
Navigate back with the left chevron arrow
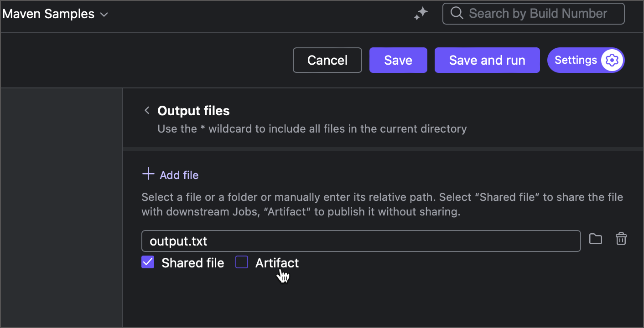point(147,110)
